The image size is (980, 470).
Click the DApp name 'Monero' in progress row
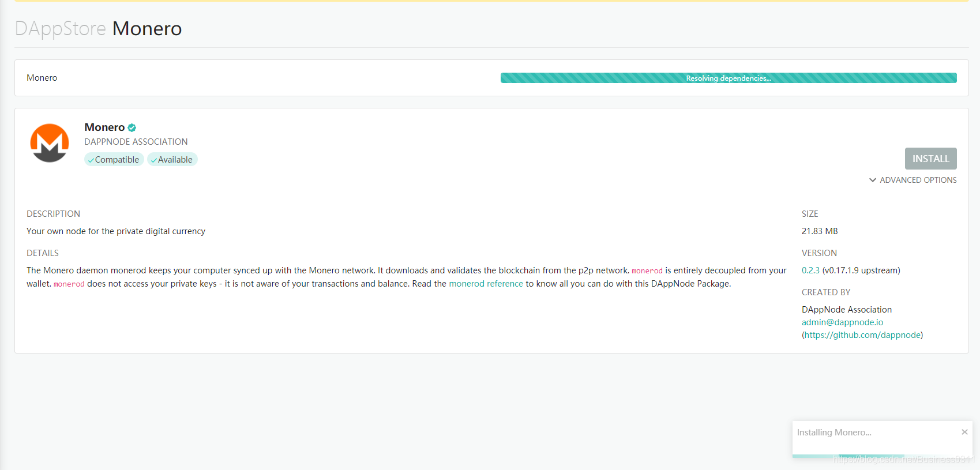[42, 78]
